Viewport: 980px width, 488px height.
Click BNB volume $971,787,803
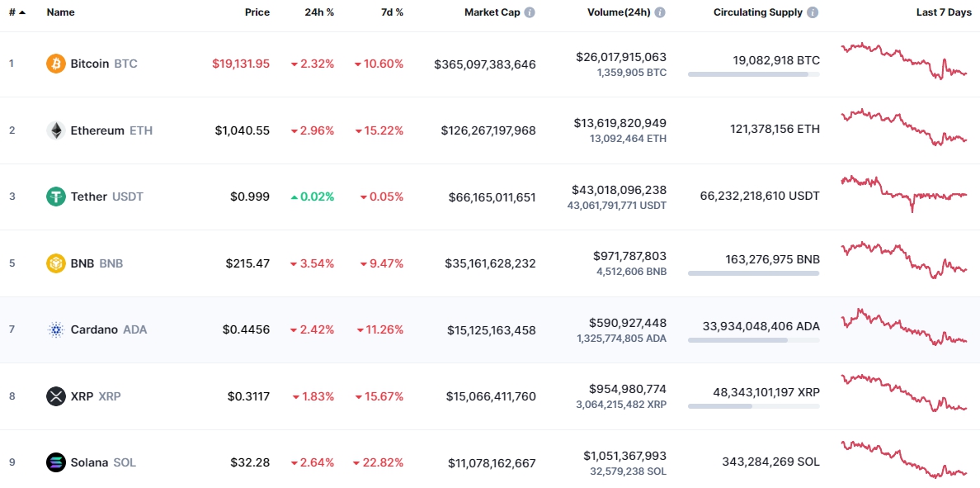[630, 256]
